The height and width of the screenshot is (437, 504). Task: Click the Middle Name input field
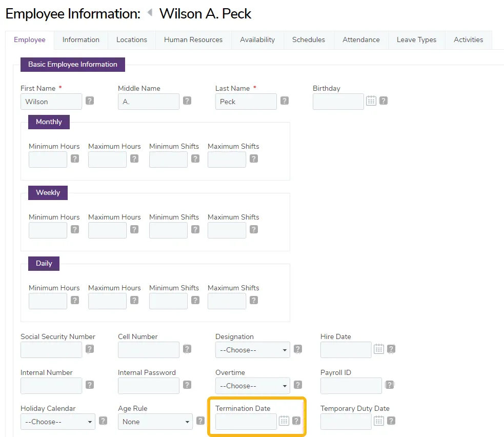tap(149, 102)
